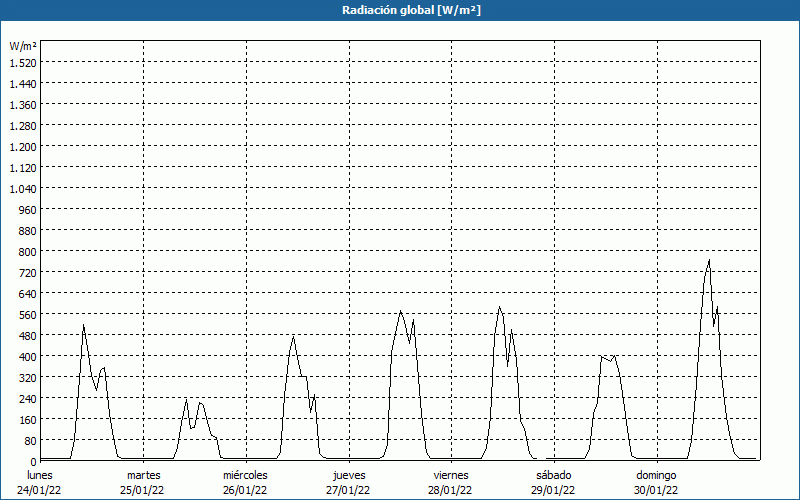Click Saturday's radiation plateau near 400
The width and height of the screenshot is (800, 500).
tap(608, 358)
